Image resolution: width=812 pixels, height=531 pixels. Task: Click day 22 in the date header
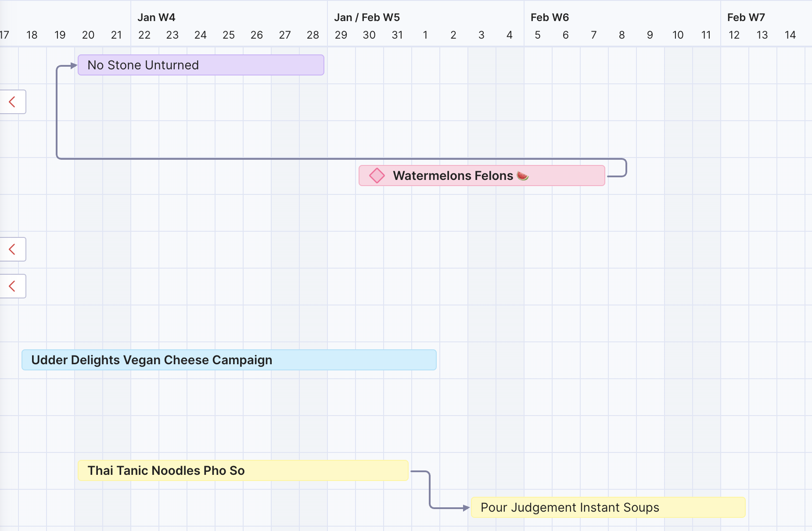(144, 35)
